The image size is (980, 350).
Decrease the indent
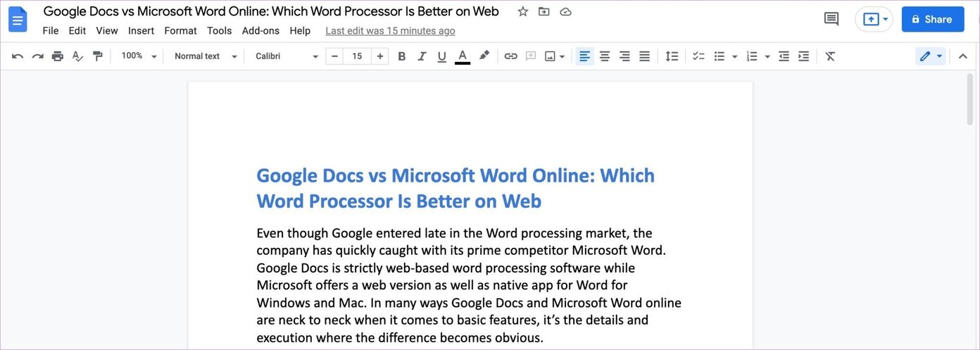784,56
